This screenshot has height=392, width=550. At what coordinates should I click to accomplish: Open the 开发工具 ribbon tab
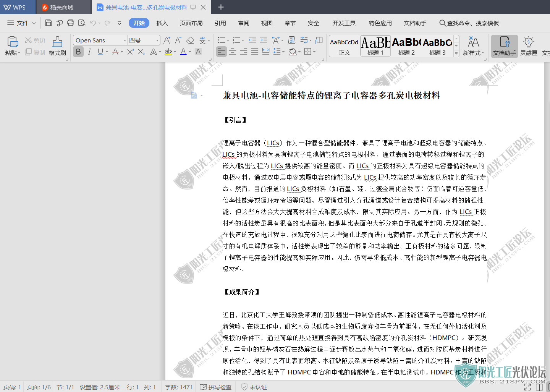click(x=344, y=23)
